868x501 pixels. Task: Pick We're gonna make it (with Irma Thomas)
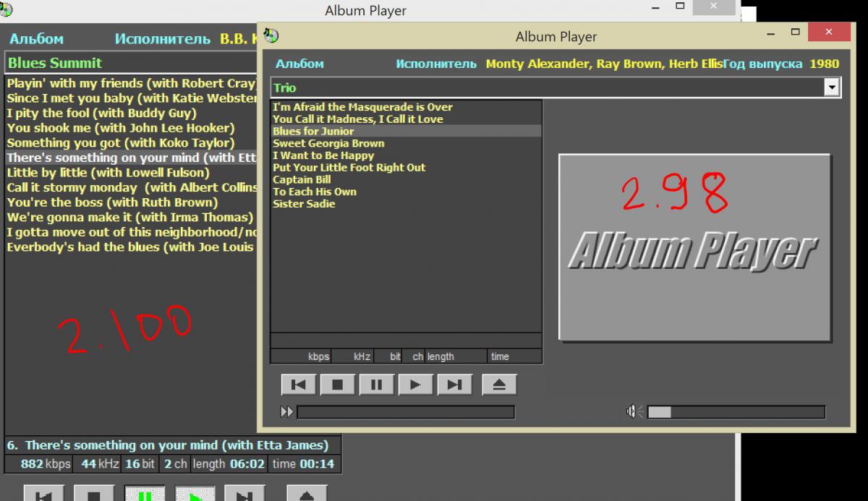coord(130,218)
